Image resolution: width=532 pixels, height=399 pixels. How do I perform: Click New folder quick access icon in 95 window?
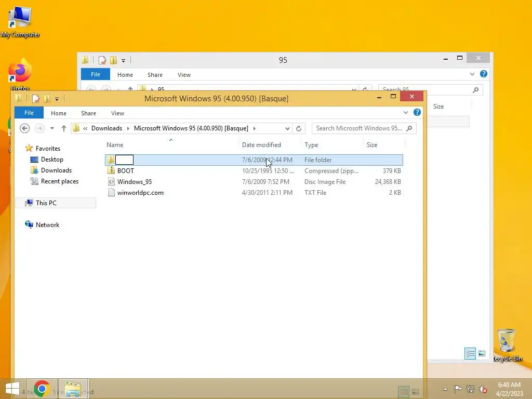113,60
